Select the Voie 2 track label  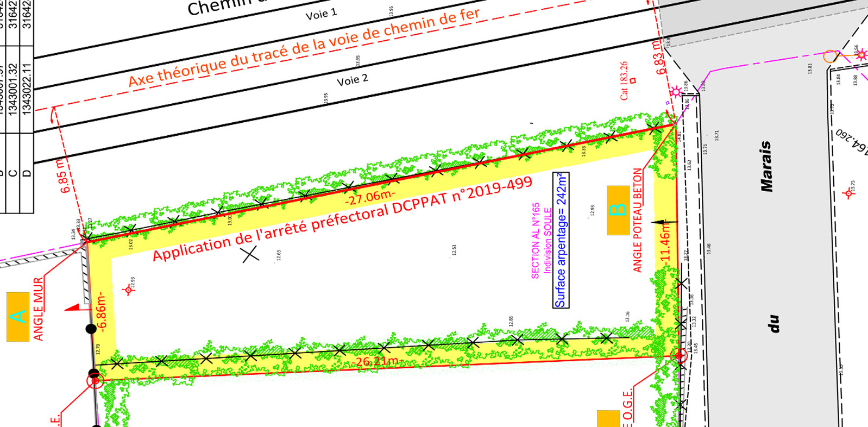pyautogui.click(x=353, y=80)
